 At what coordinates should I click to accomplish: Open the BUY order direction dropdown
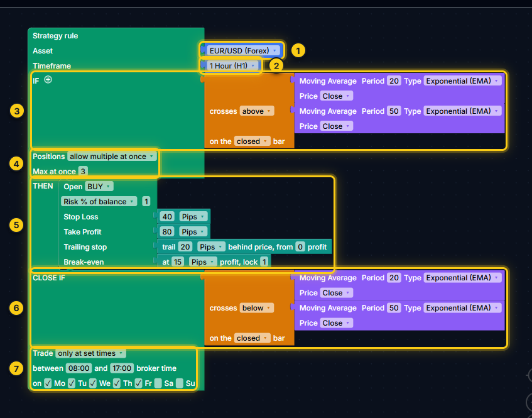point(99,187)
